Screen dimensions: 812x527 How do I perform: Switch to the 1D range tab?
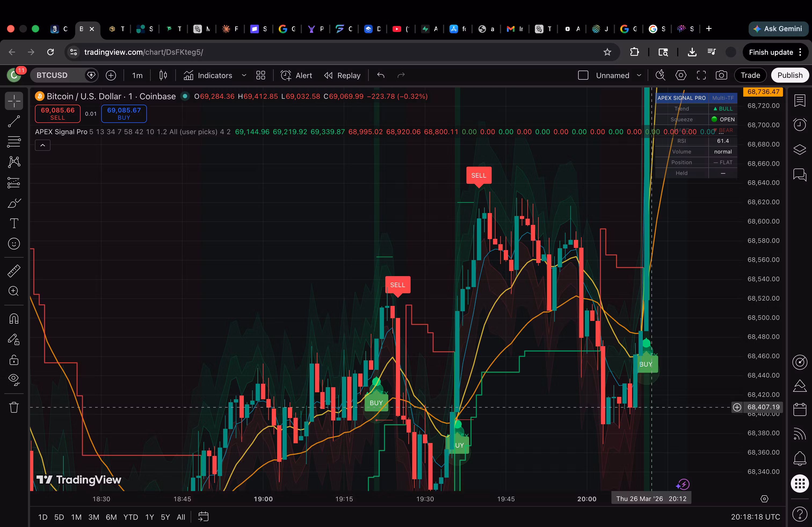tap(43, 517)
